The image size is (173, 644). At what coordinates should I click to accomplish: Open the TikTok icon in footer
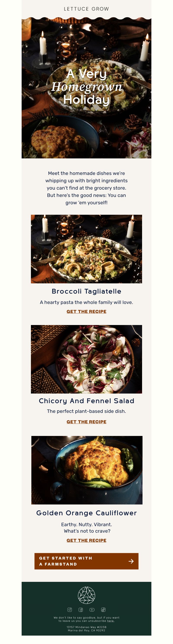coord(103,609)
